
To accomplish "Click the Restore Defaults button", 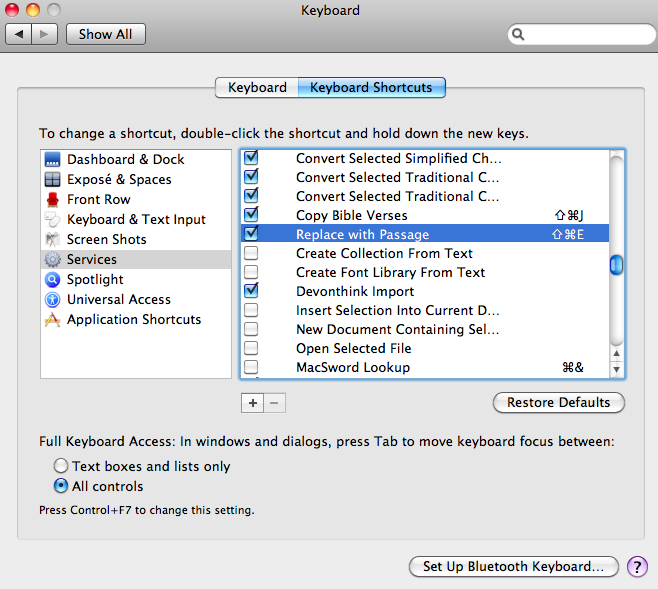I will coord(559,403).
